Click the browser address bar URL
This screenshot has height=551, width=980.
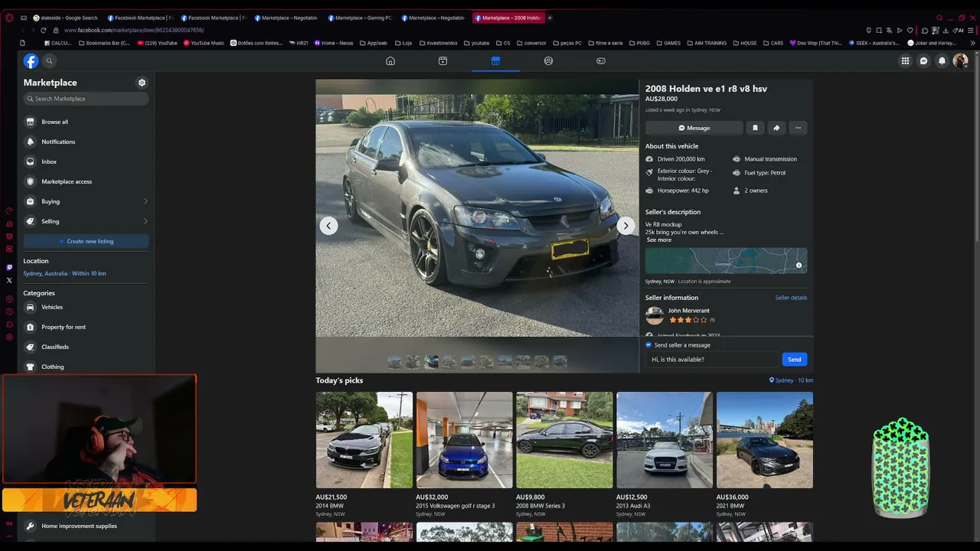pos(133,31)
